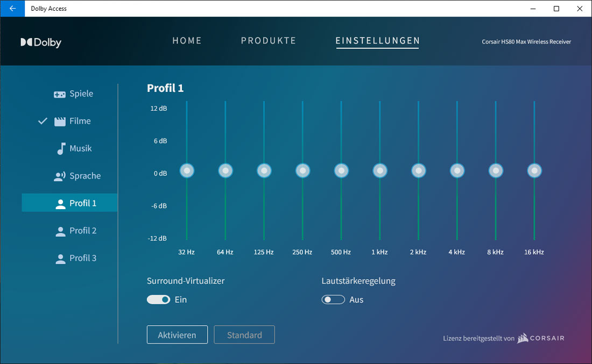Viewport: 592px width, 364px height.
Task: Choose the Profil 2 user icon
Action: point(61,231)
